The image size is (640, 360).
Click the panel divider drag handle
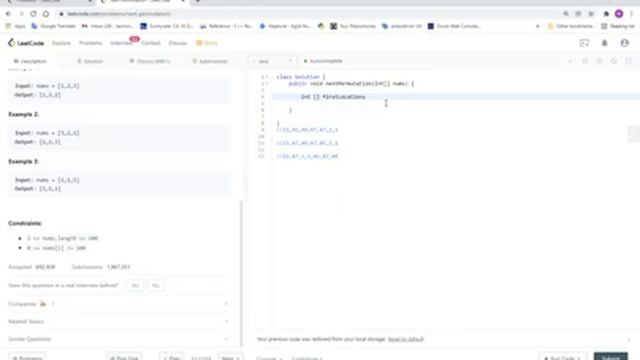(x=245, y=186)
